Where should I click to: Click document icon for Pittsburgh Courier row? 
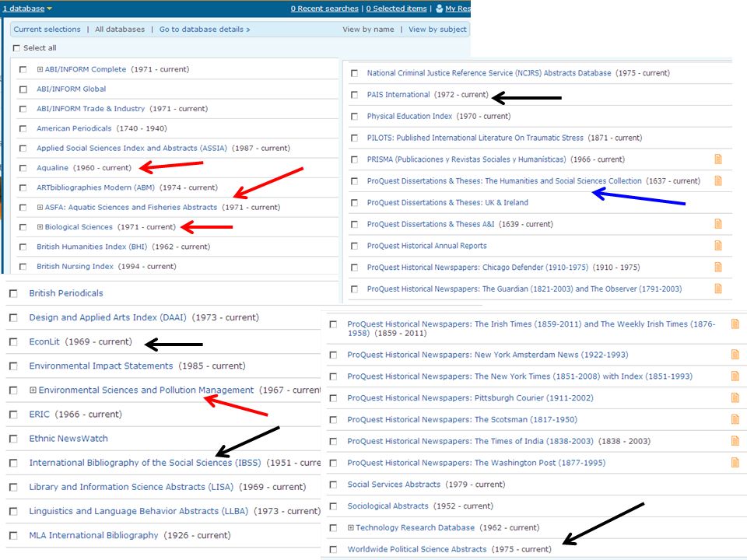(x=735, y=397)
